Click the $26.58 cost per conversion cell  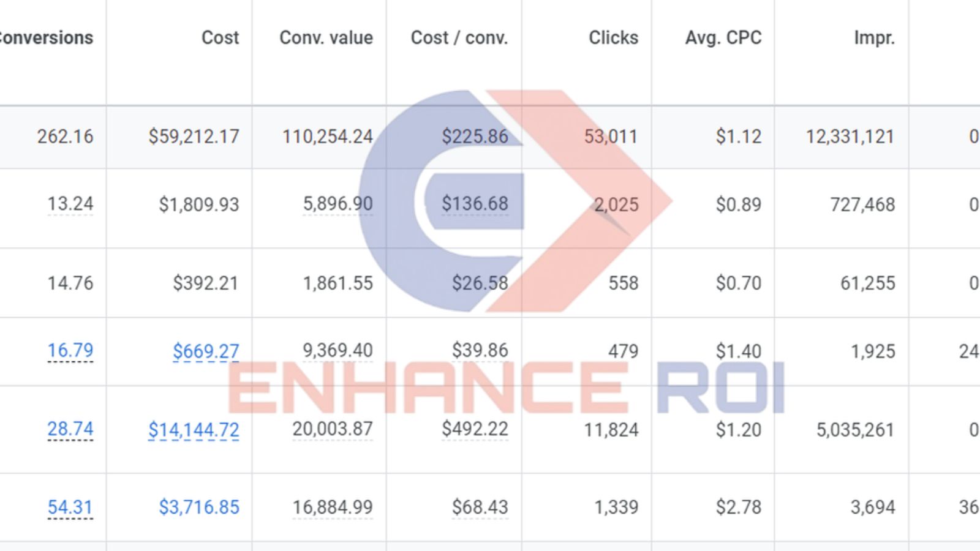[480, 283]
